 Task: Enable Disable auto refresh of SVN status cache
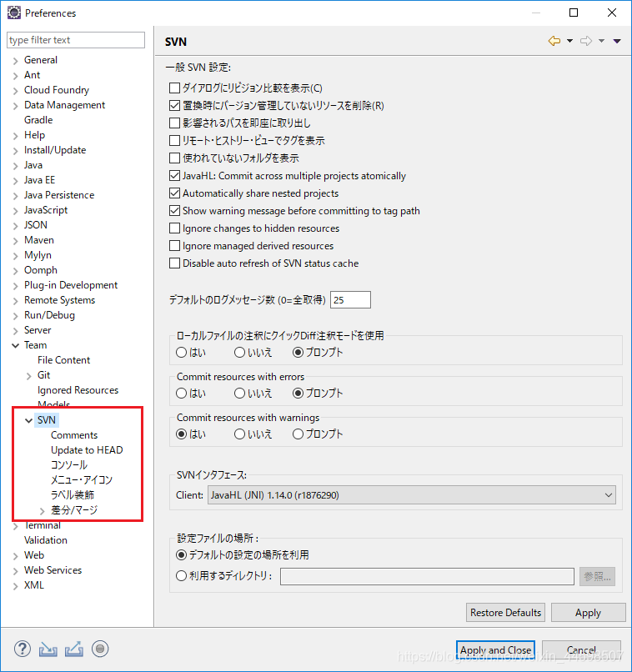pyautogui.click(x=174, y=263)
